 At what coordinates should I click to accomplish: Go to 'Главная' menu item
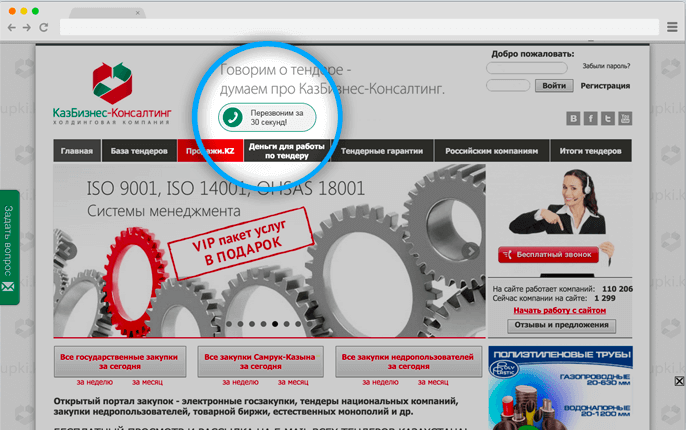pyautogui.click(x=77, y=151)
